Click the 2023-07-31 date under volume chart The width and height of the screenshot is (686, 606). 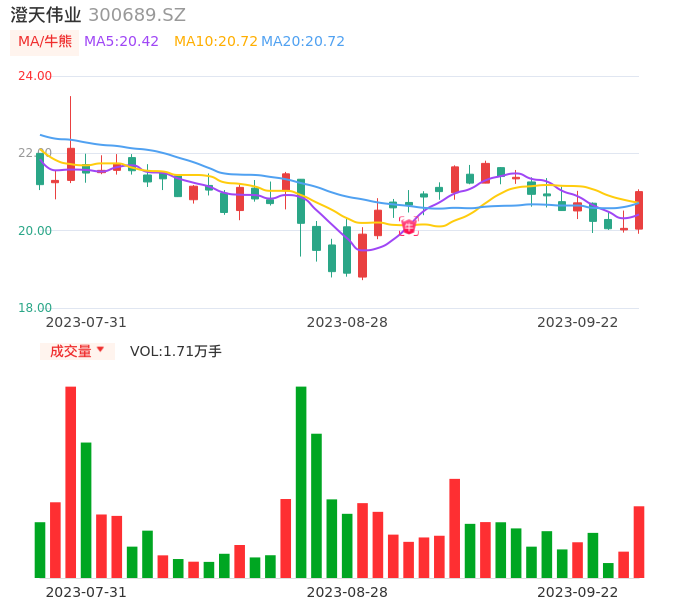click(86, 592)
